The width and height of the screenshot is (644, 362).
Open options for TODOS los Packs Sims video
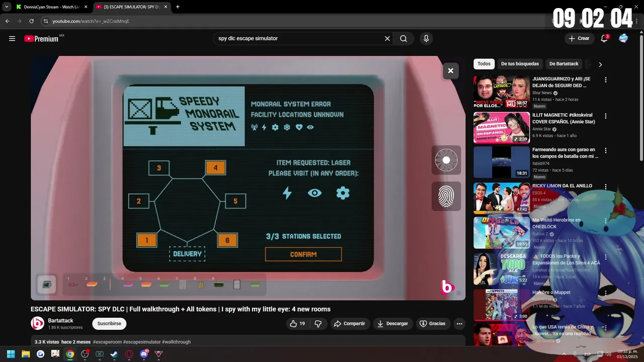click(606, 257)
